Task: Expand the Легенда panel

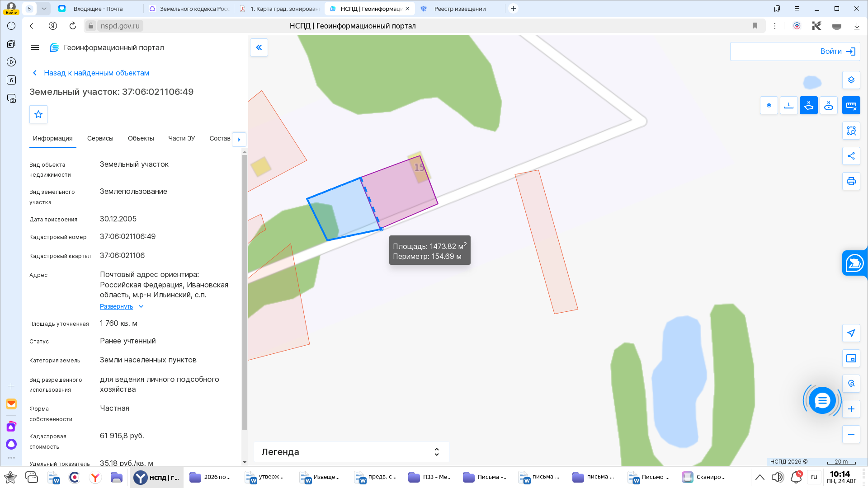Action: coord(351,452)
